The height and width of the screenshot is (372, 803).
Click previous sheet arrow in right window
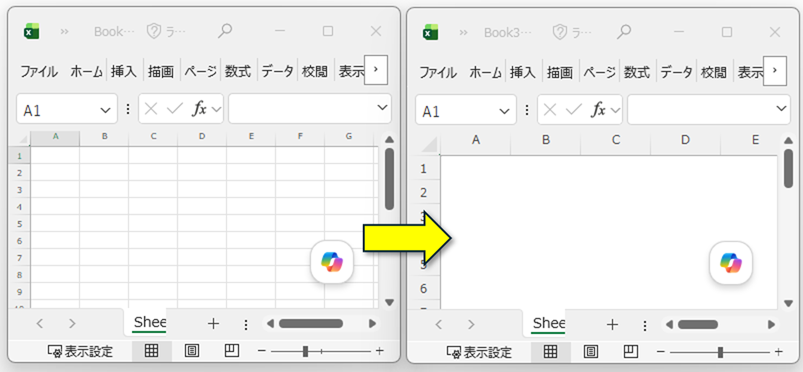click(x=439, y=323)
